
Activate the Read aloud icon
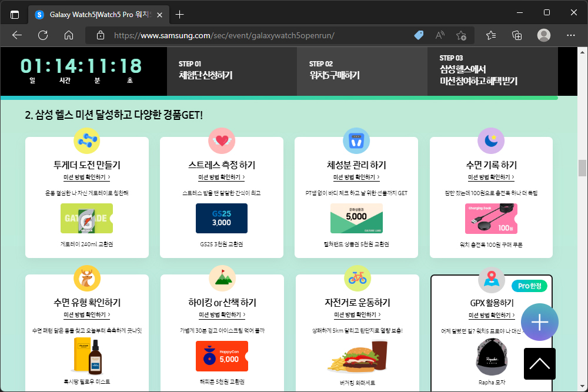pos(440,35)
